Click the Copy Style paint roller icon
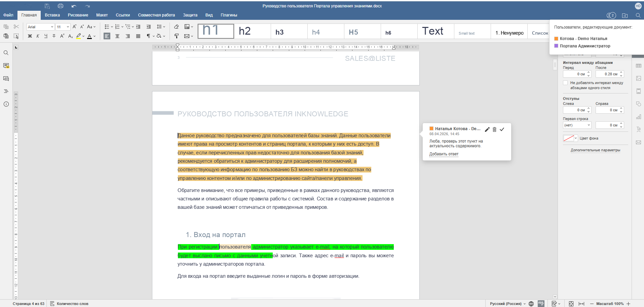Viewport: 644px width, 307px height. point(177,36)
